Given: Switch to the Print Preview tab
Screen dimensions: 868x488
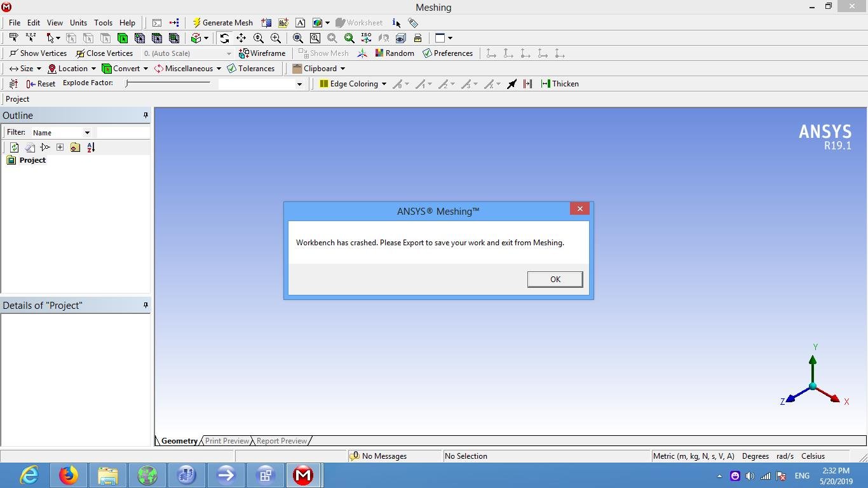Looking at the screenshot, I should [227, 441].
